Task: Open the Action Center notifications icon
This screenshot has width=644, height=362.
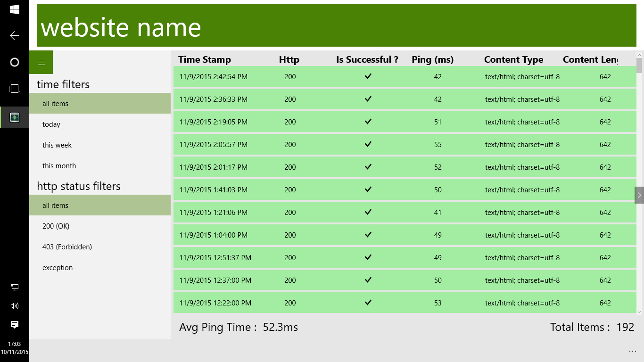Action: click(15, 324)
